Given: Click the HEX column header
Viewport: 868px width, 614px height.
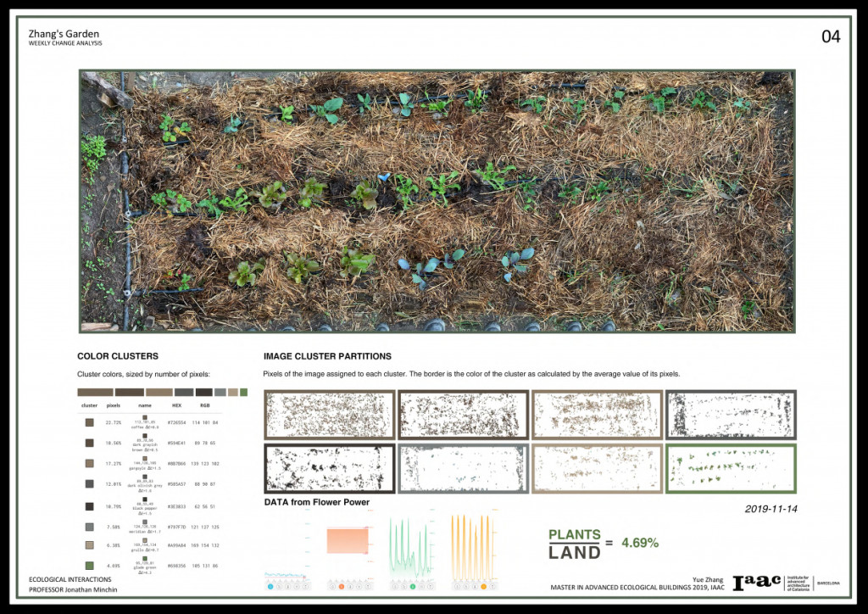Looking at the screenshot, I should click(176, 405).
